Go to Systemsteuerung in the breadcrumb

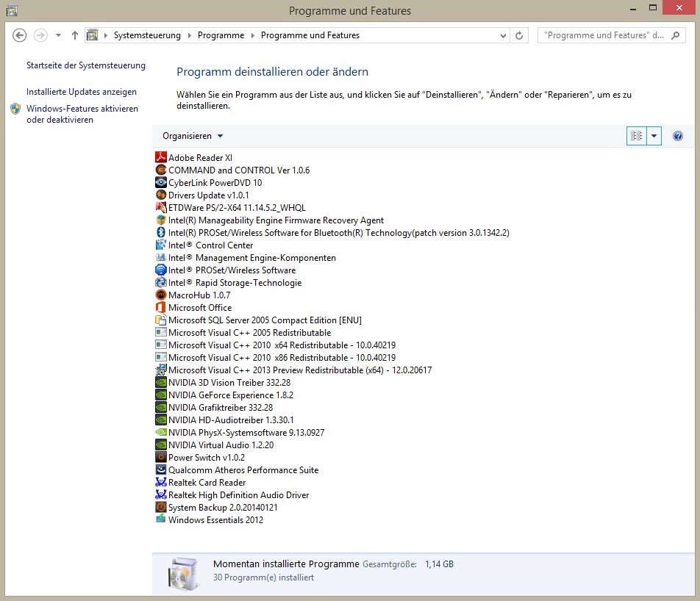(x=147, y=35)
